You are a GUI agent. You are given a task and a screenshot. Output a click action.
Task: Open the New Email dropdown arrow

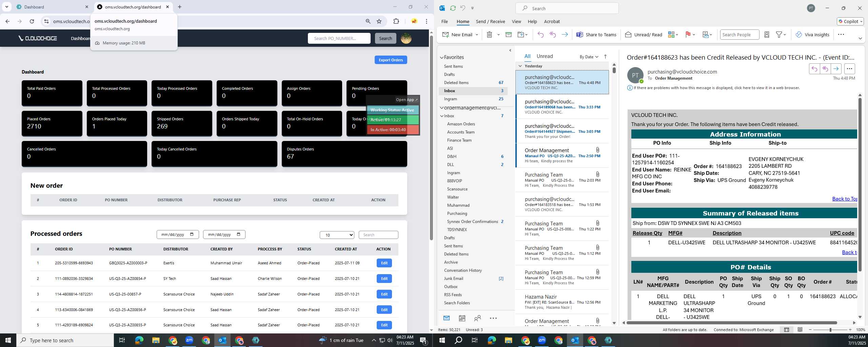(477, 35)
